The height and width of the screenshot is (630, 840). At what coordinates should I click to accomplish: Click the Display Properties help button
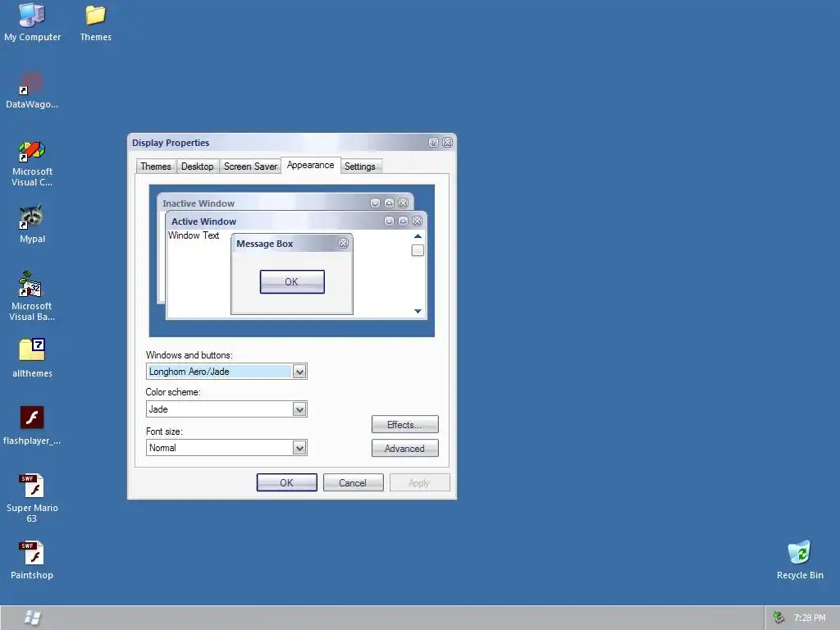point(433,143)
